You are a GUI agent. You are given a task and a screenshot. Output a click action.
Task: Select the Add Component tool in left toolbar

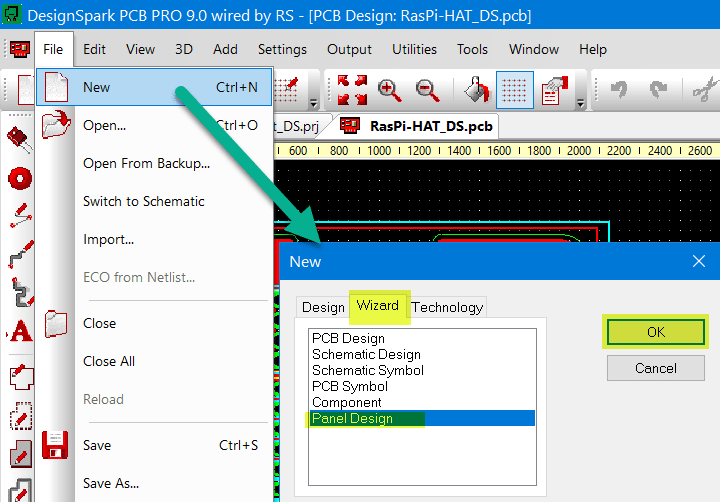click(19, 140)
